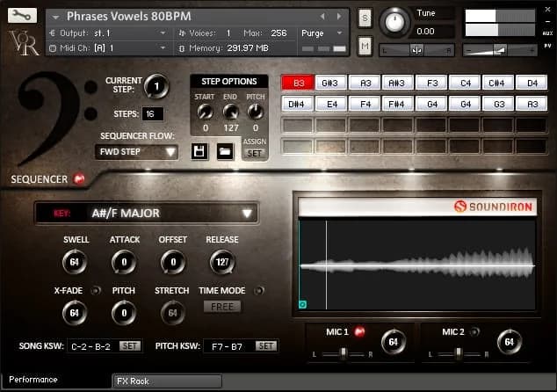
Task: Select the G3 sequencer step
Action: (x=497, y=104)
